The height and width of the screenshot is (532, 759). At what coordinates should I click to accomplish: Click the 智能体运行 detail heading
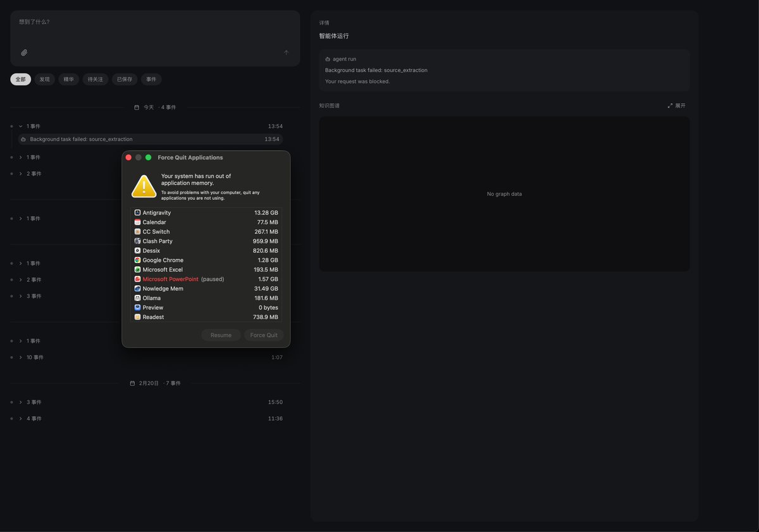pos(334,36)
